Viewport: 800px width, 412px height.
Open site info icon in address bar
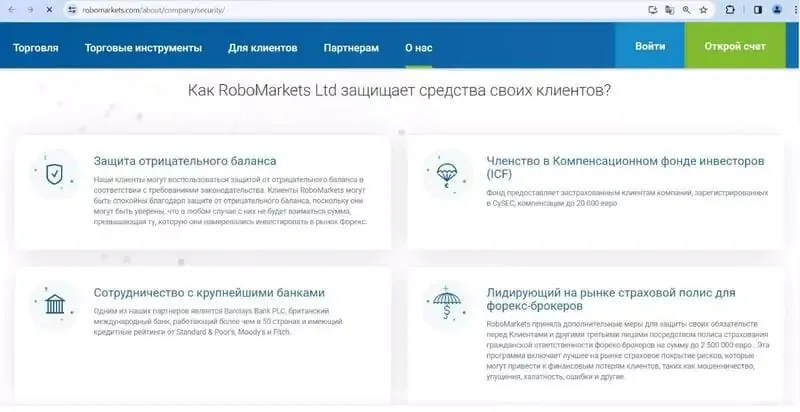pos(72,10)
